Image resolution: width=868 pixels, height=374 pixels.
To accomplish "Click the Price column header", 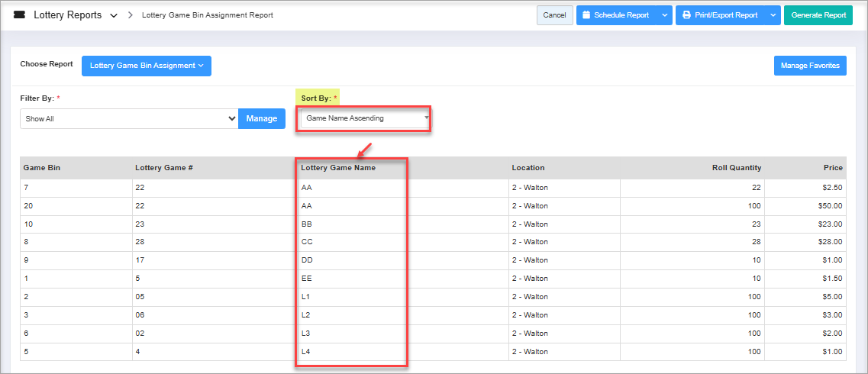I will coord(833,168).
